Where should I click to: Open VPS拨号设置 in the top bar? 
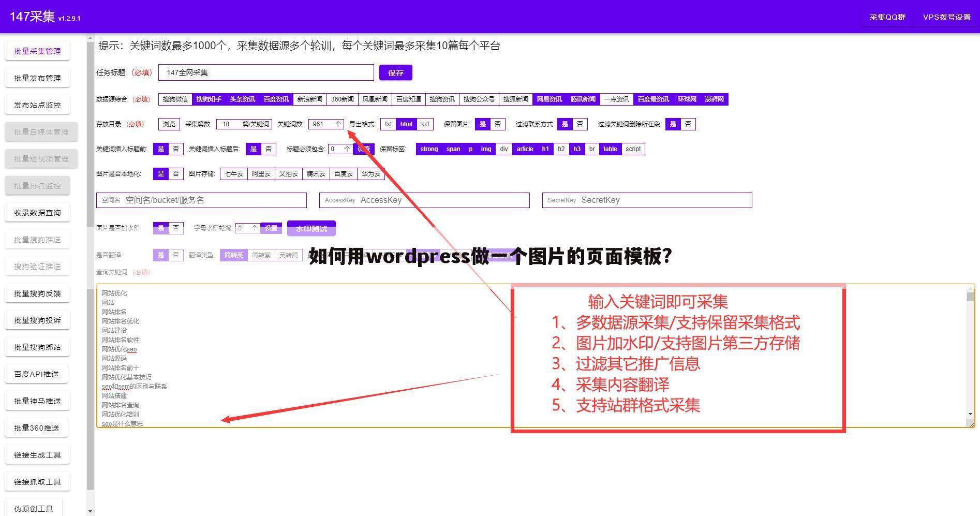(x=947, y=17)
